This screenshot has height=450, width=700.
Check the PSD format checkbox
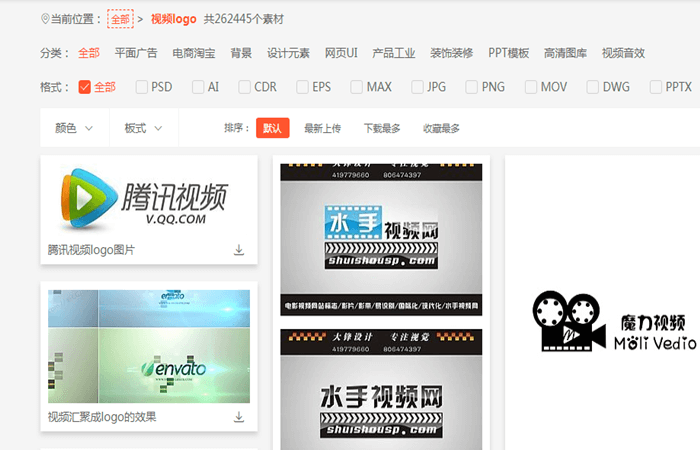pyautogui.click(x=142, y=87)
